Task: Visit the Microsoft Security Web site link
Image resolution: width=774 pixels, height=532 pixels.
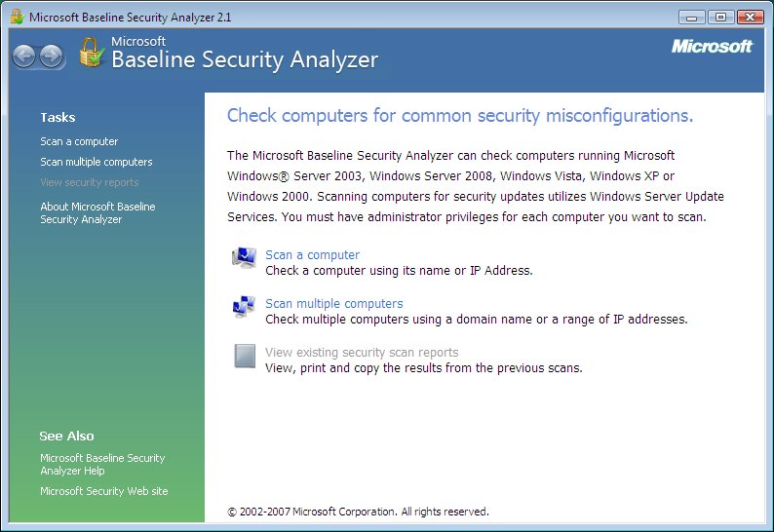Action: (x=104, y=491)
